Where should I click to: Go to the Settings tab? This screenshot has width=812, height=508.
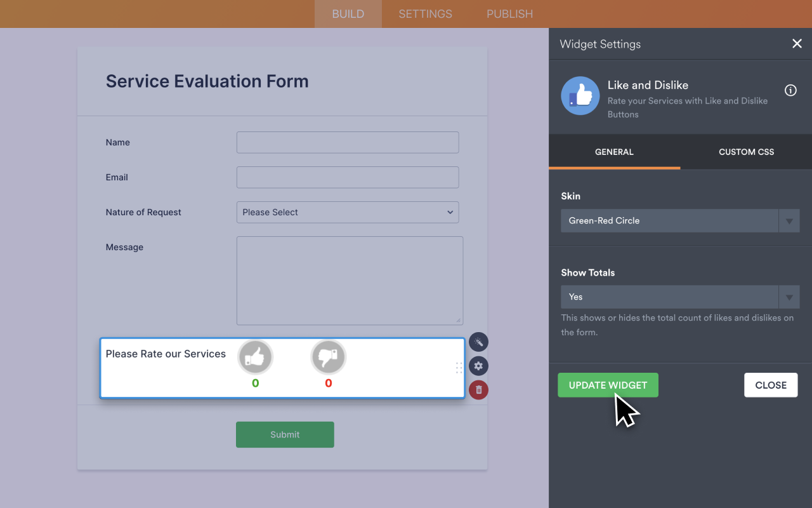coord(425,14)
